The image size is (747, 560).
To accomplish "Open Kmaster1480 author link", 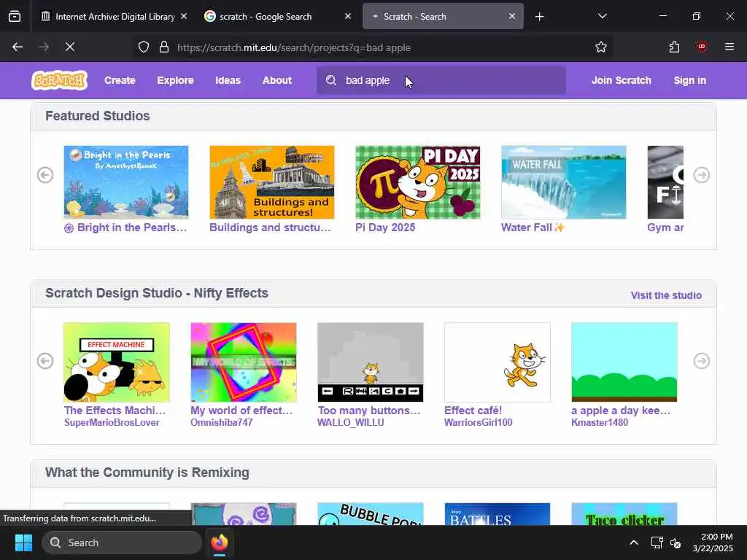I will (600, 422).
